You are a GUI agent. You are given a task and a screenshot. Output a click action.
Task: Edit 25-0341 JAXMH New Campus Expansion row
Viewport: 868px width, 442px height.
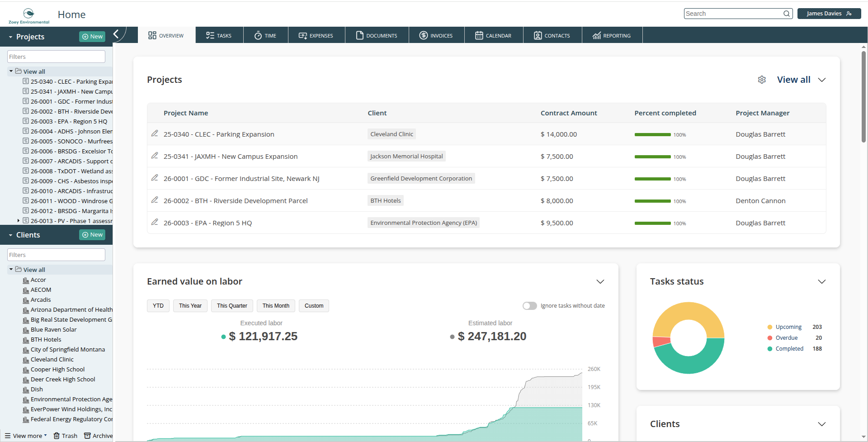pyautogui.click(x=155, y=156)
